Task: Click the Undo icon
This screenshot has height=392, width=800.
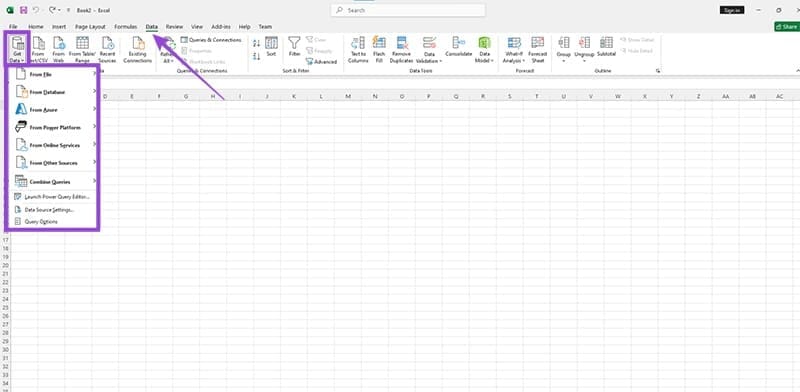Action: [36, 10]
